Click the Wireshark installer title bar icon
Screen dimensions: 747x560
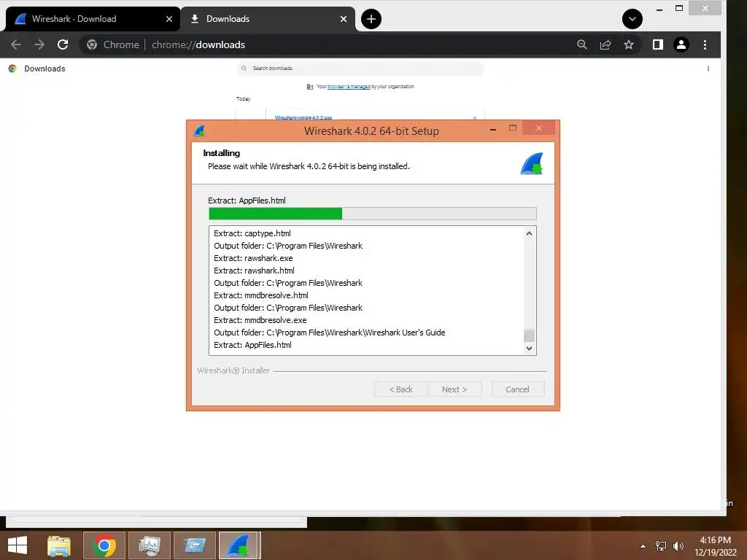(x=200, y=131)
